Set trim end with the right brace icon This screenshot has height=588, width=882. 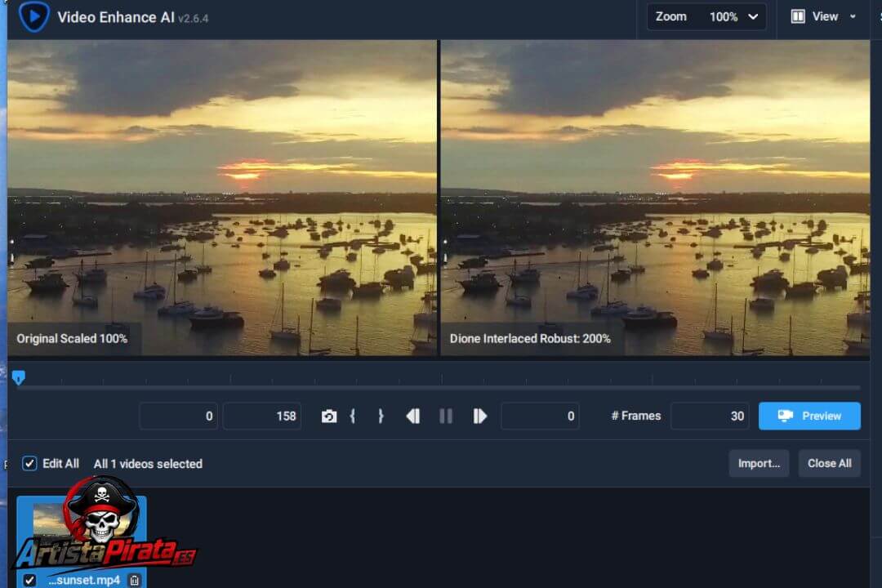381,416
